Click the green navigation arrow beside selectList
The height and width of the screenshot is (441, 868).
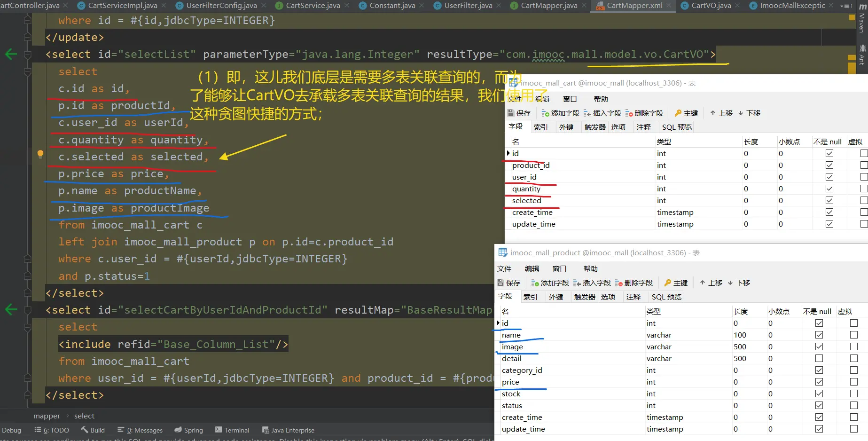pyautogui.click(x=11, y=54)
